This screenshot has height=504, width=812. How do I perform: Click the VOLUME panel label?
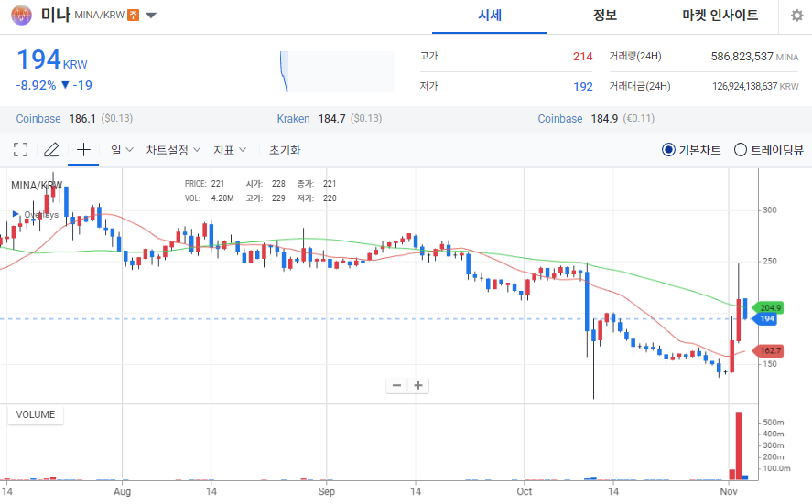coord(36,414)
